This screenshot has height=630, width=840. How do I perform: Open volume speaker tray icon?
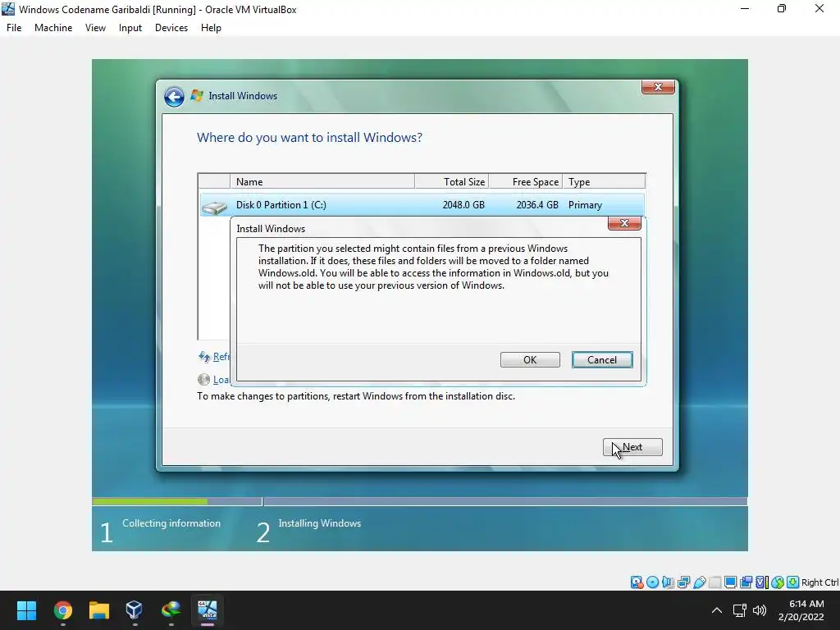coord(760,610)
